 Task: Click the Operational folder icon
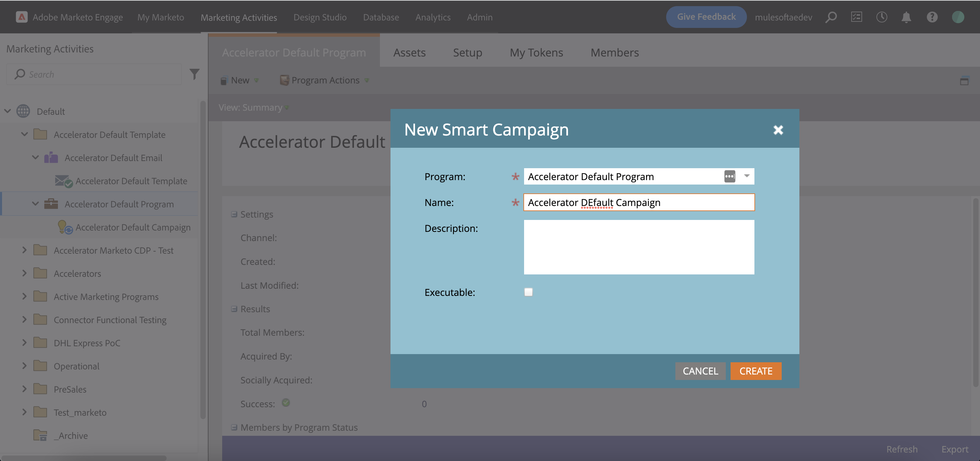point(40,366)
